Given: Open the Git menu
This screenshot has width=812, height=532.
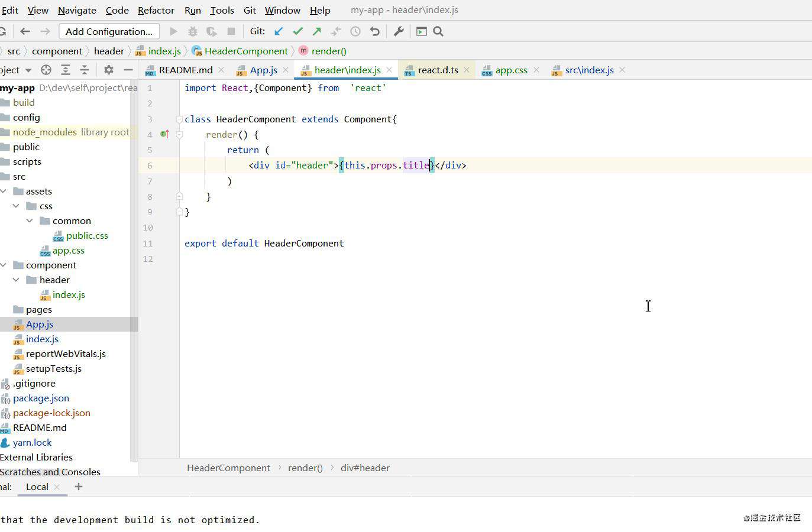Looking at the screenshot, I should pyautogui.click(x=250, y=10).
